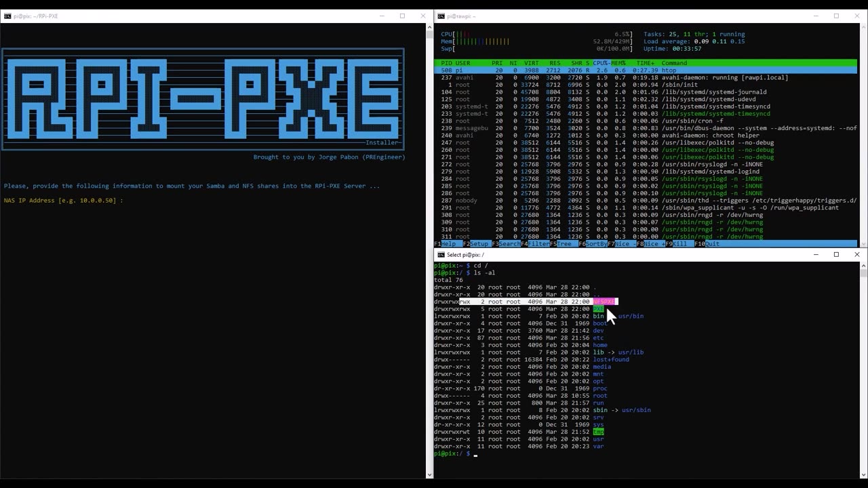Screen dimensions: 868x488
Task: Click the 'boot' directory name in listing
Action: point(600,323)
